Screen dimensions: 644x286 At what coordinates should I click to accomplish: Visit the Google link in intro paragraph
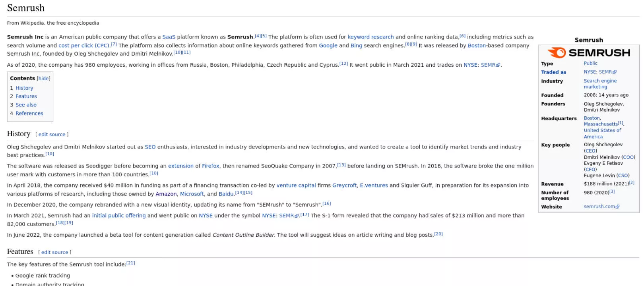point(328,46)
